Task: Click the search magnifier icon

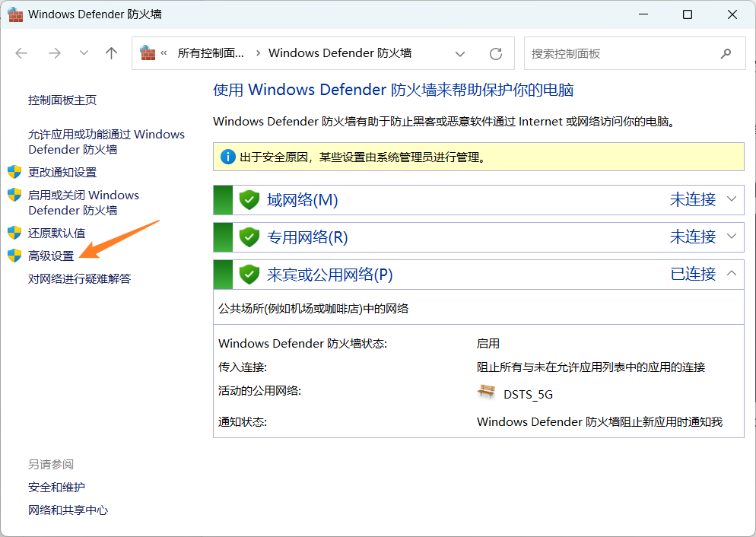Action: [726, 53]
